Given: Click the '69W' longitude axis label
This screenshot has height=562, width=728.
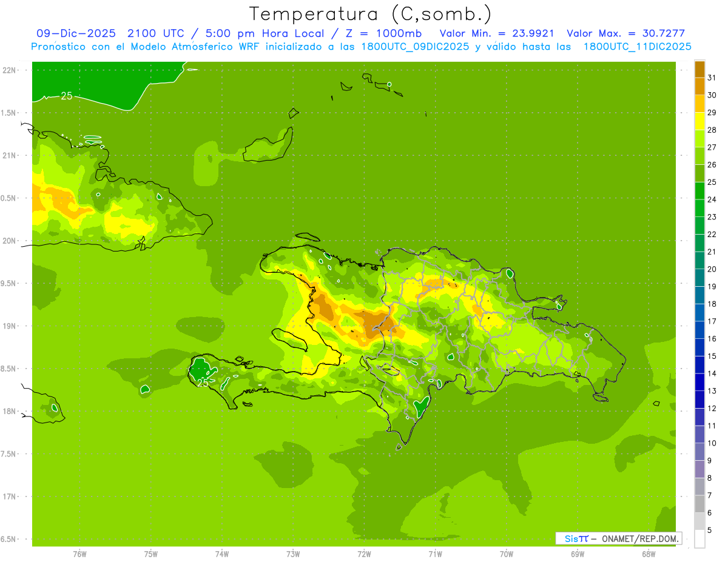Looking at the screenshot, I should point(578,554).
